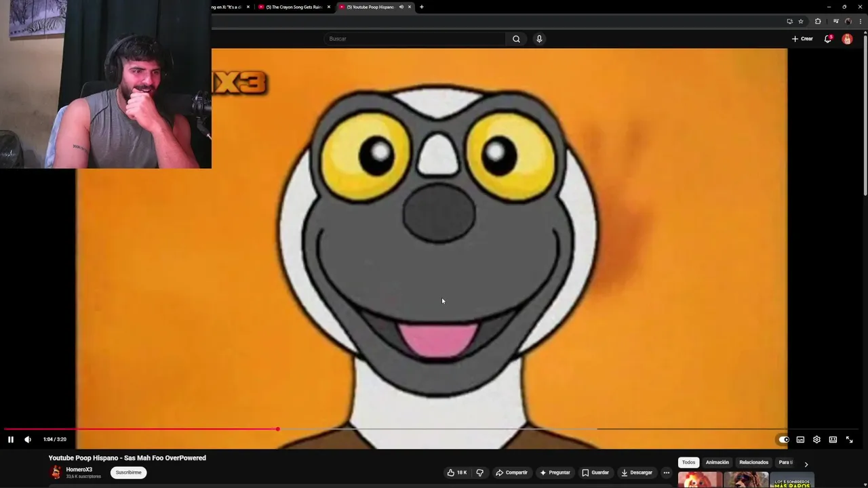Screen dimensions: 868x488
Task: Click the red playhead on the progress bar
Action: (x=277, y=429)
